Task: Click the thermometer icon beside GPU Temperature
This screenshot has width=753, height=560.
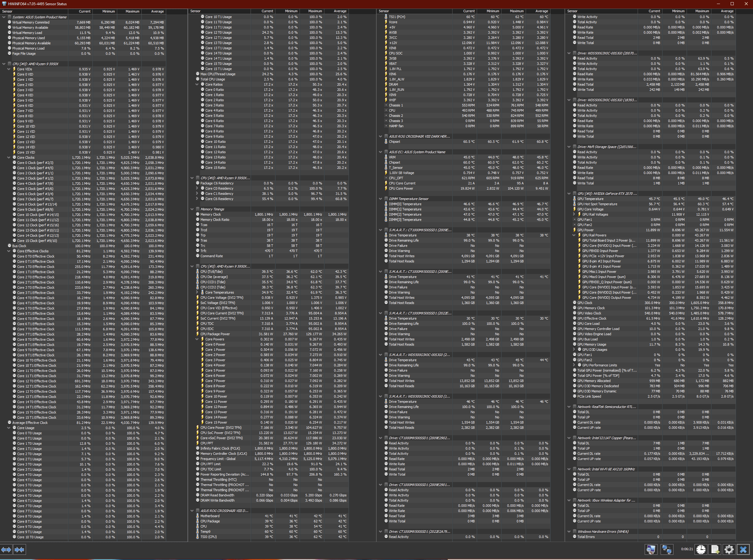Action: pyautogui.click(x=574, y=198)
